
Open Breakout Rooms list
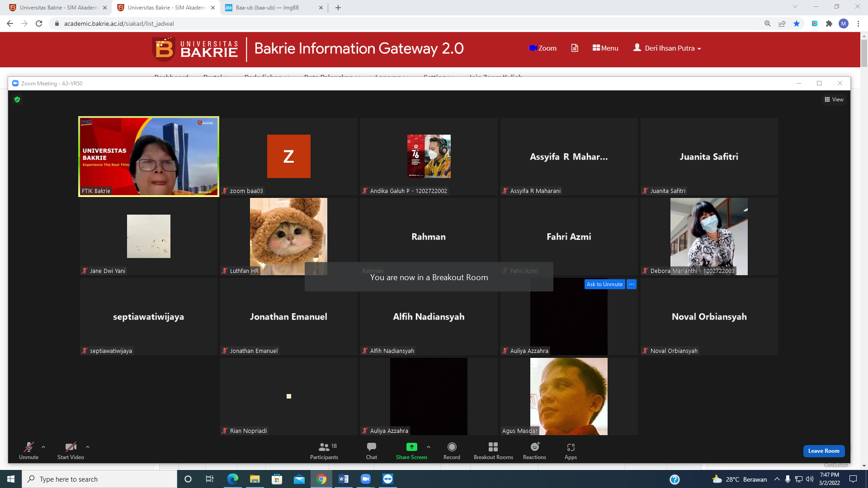(x=493, y=450)
